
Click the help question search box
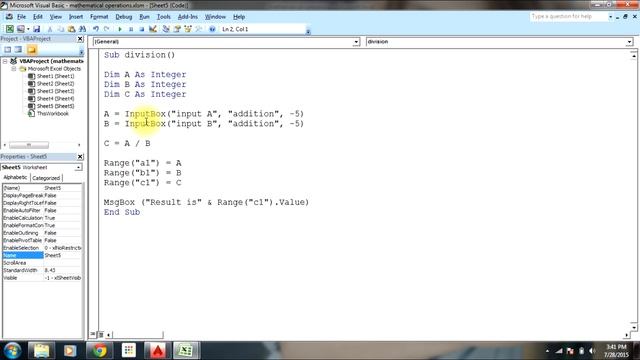click(x=569, y=16)
